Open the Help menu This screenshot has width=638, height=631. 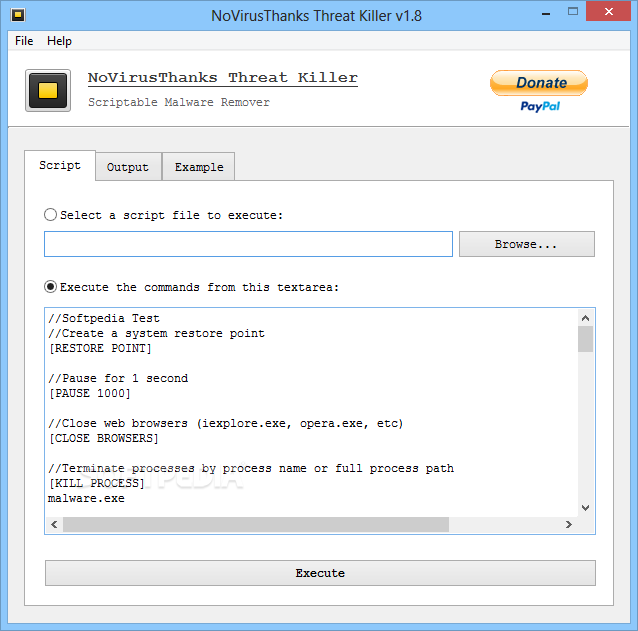coord(59,41)
